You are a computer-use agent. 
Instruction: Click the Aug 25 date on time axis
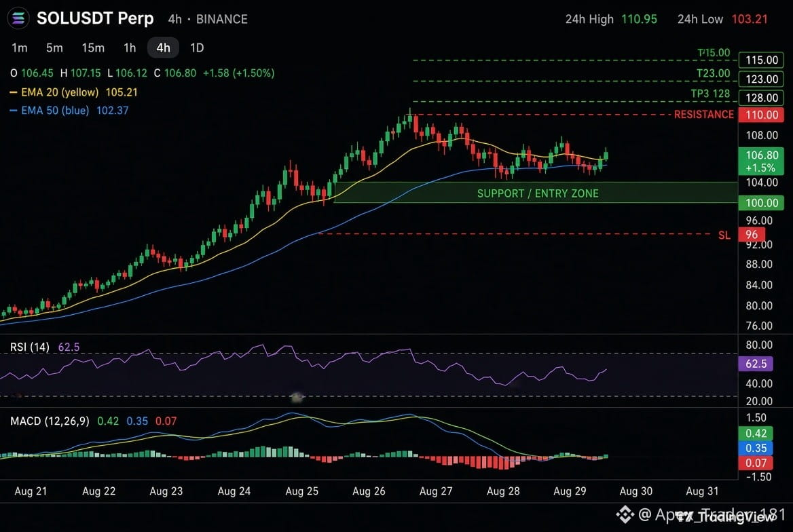tap(301, 491)
